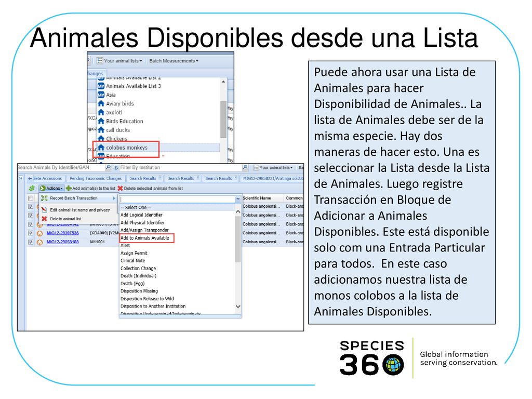Choose Collection Change option

(x=138, y=269)
